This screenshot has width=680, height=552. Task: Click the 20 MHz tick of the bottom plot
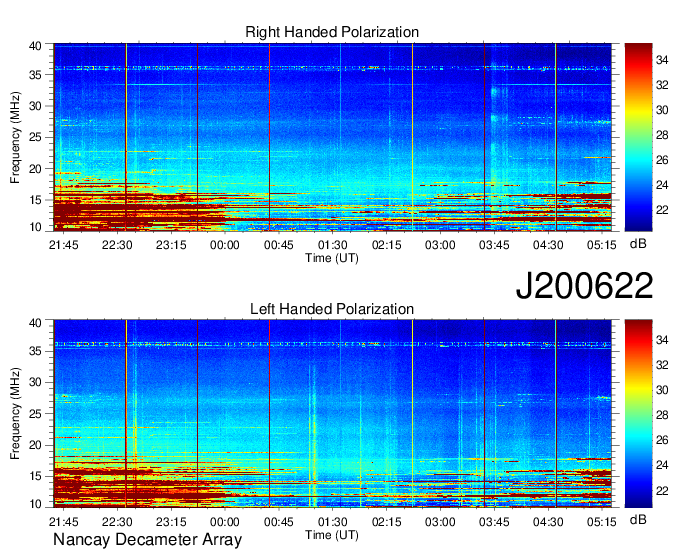35,445
